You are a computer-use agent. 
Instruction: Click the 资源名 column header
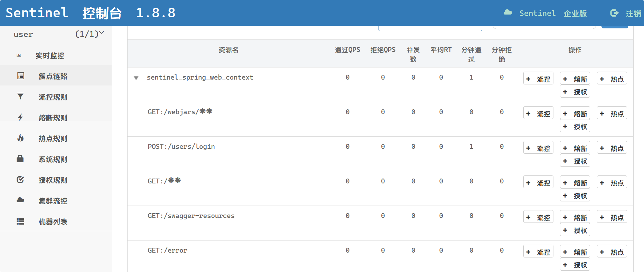(x=228, y=50)
